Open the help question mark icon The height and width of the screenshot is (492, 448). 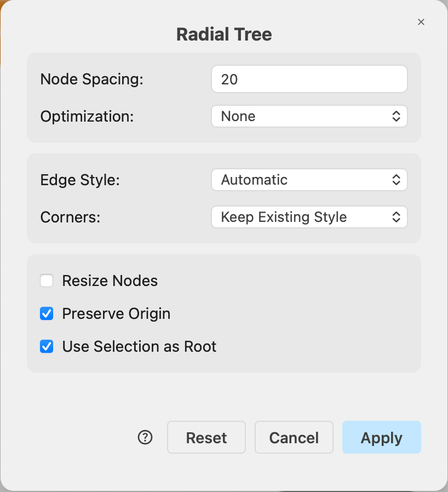145,437
